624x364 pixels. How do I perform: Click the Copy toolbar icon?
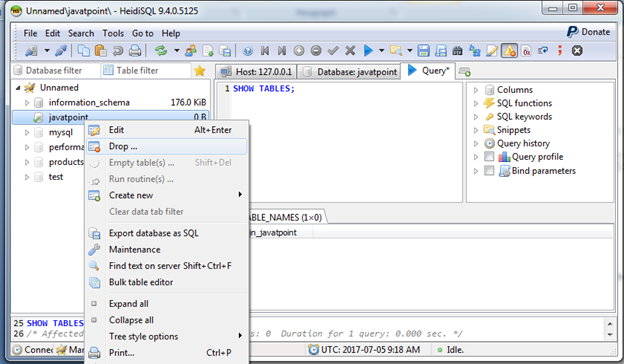click(x=84, y=51)
